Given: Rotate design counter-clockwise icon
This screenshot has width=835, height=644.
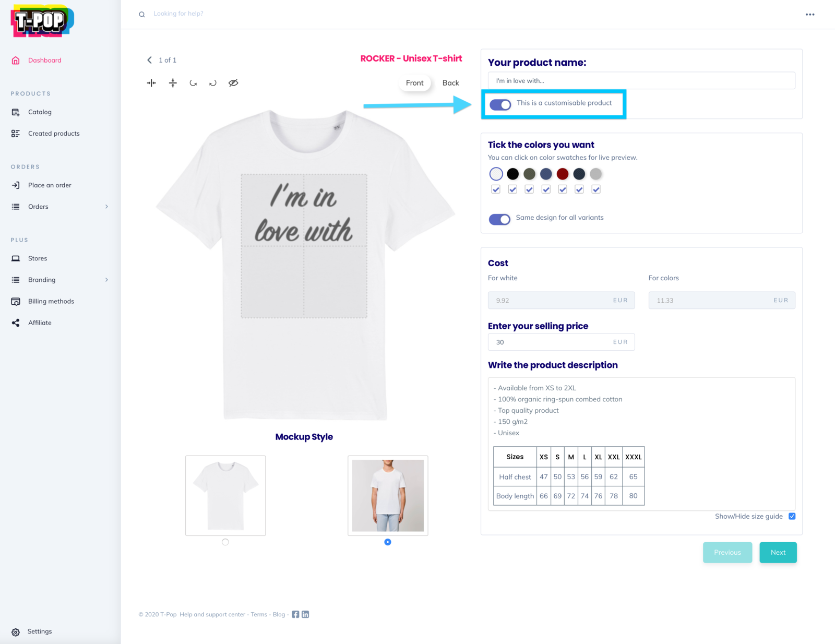Looking at the screenshot, I should coord(193,83).
